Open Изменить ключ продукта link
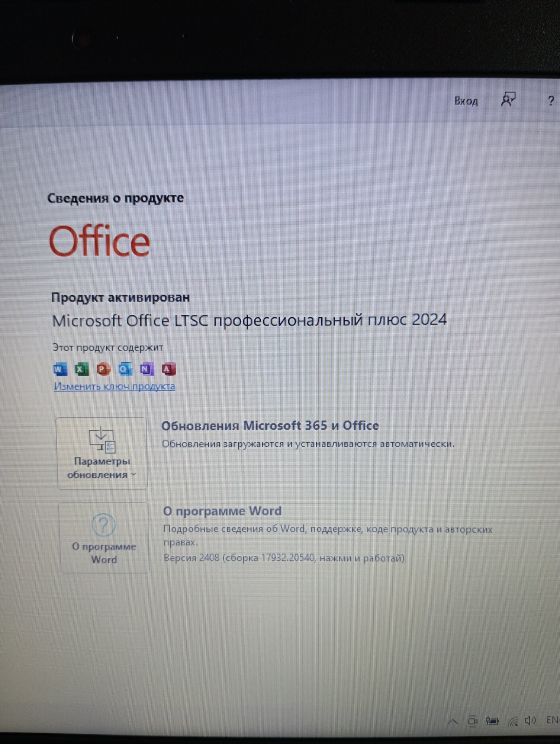 click(x=115, y=386)
